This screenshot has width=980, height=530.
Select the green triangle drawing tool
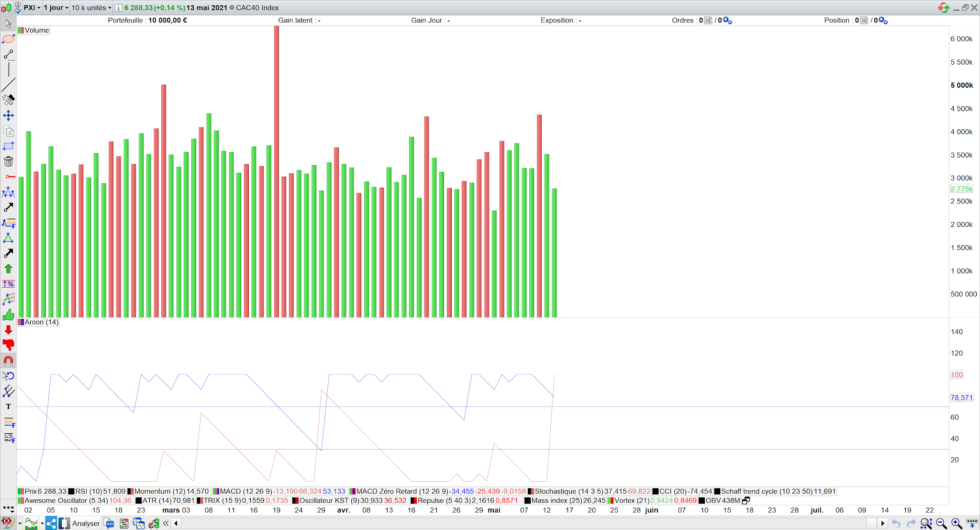tap(8, 238)
